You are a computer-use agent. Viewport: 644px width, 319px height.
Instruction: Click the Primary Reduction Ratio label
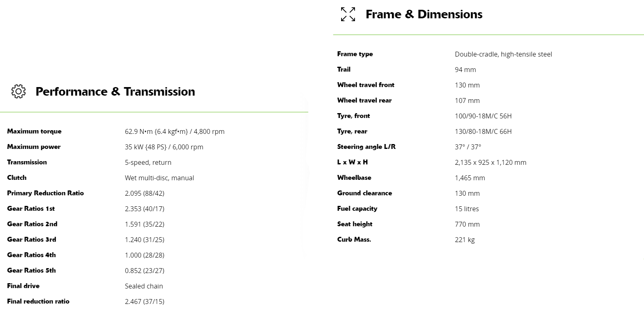pyautogui.click(x=45, y=193)
